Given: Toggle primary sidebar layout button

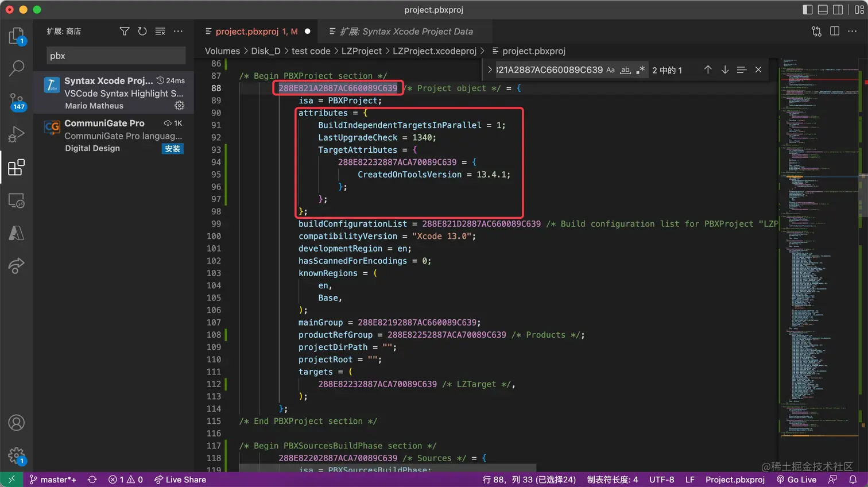Looking at the screenshot, I should (808, 9).
